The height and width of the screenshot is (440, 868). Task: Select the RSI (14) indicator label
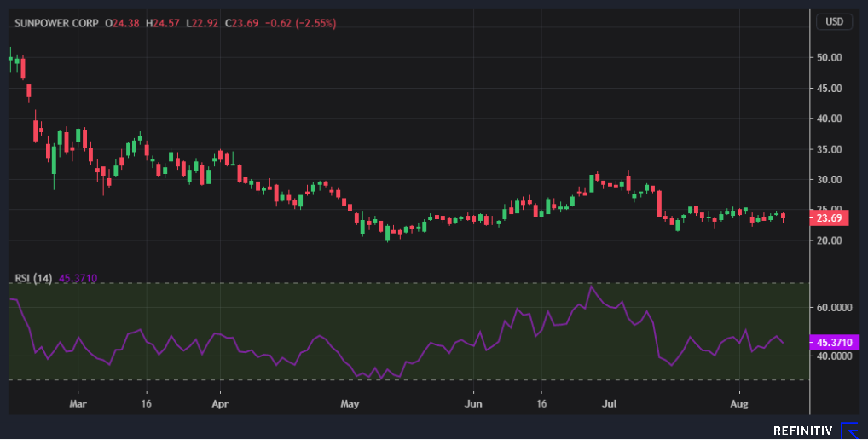[x=33, y=278]
